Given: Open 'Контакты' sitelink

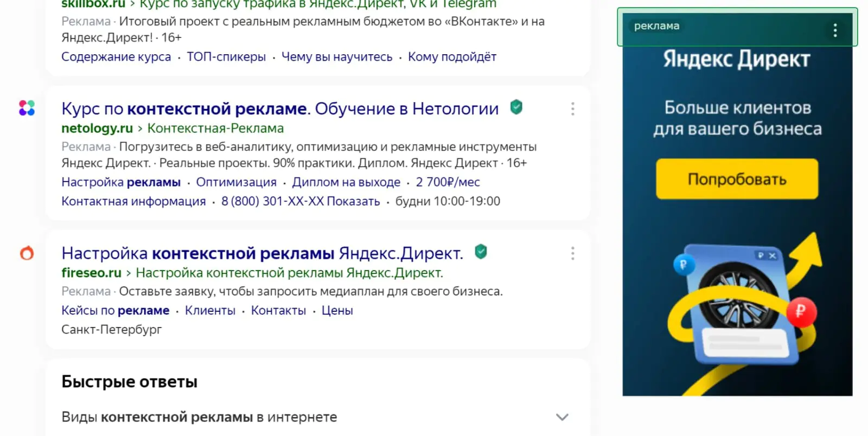Looking at the screenshot, I should (x=278, y=311).
